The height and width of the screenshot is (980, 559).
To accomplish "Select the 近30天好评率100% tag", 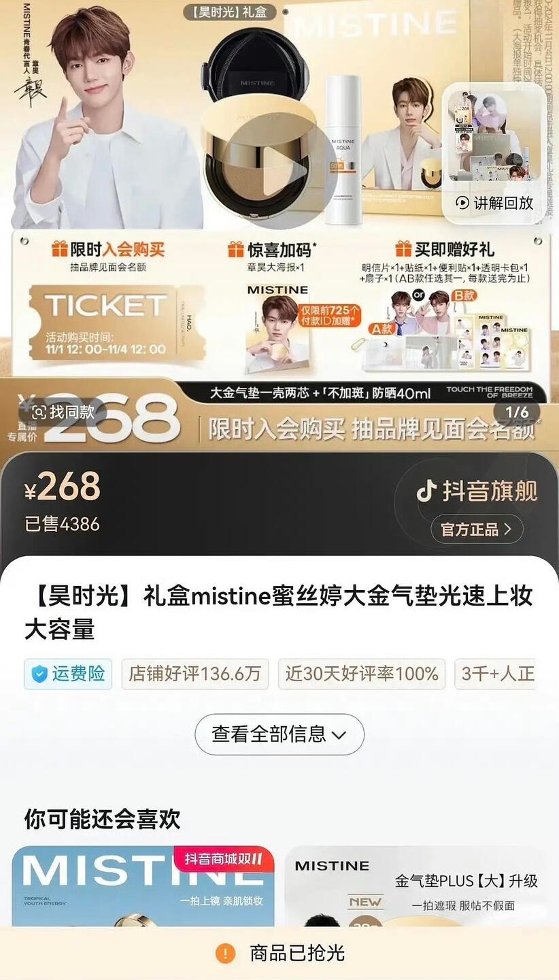I will (361, 674).
